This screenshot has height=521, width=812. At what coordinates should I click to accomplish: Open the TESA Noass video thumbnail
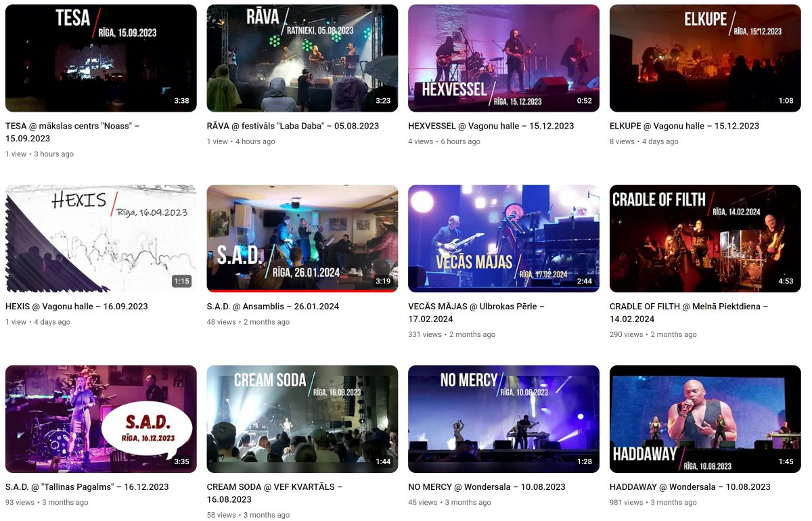pyautogui.click(x=101, y=58)
